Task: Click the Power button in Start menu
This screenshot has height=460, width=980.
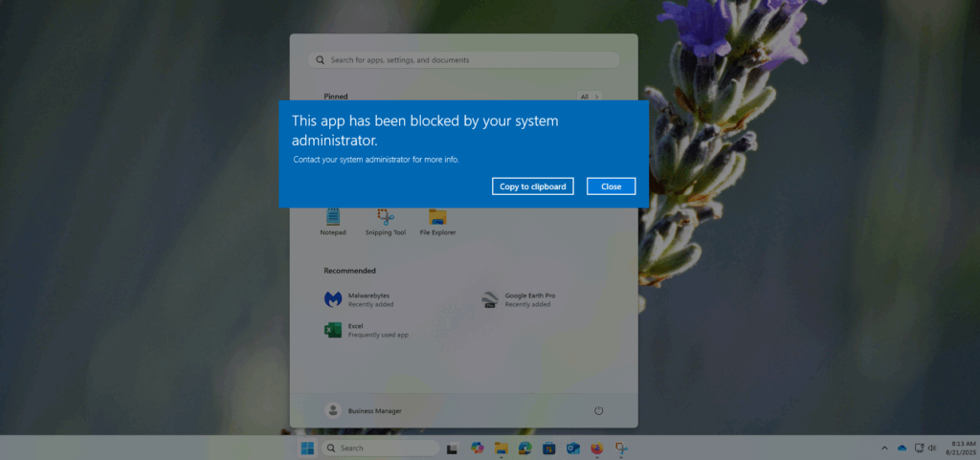Action: click(598, 410)
